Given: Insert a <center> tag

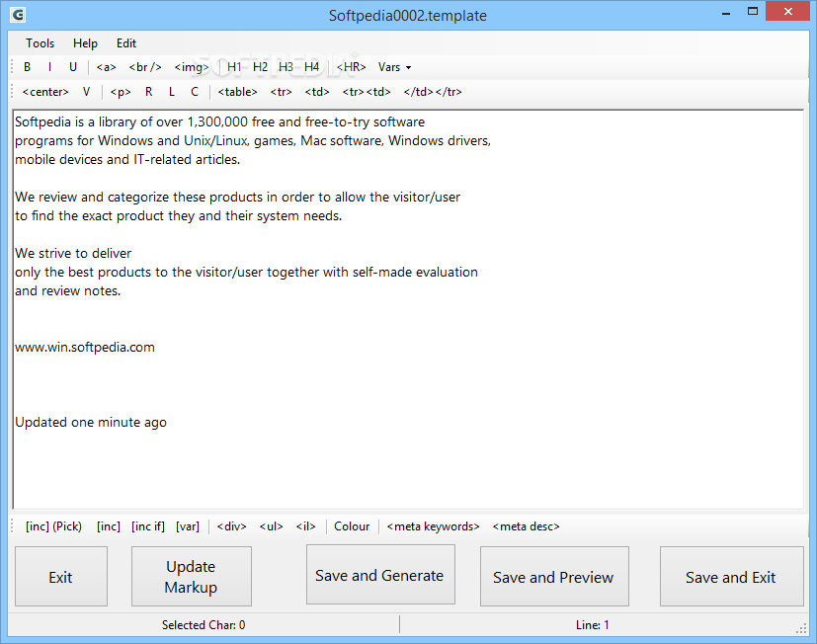Looking at the screenshot, I should [x=45, y=92].
